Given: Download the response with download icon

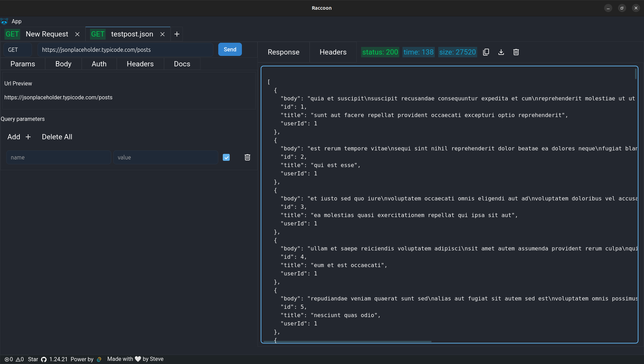Looking at the screenshot, I should [501, 52].
